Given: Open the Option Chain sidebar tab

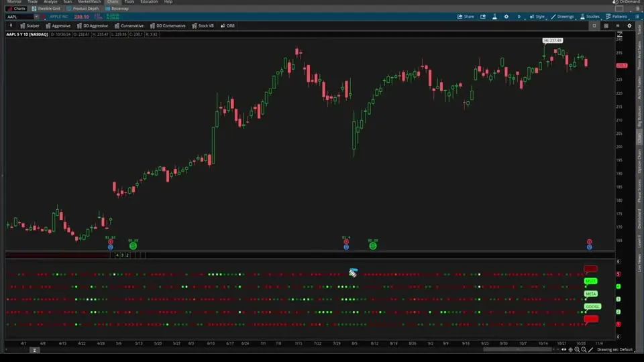Looking at the screenshot, I should 639,161.
